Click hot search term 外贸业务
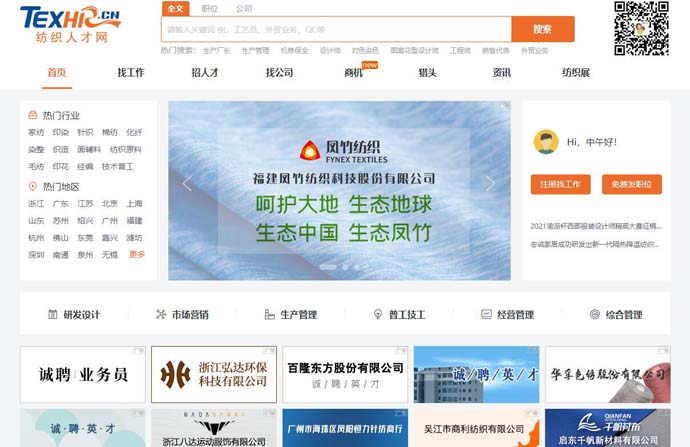 click(x=534, y=51)
